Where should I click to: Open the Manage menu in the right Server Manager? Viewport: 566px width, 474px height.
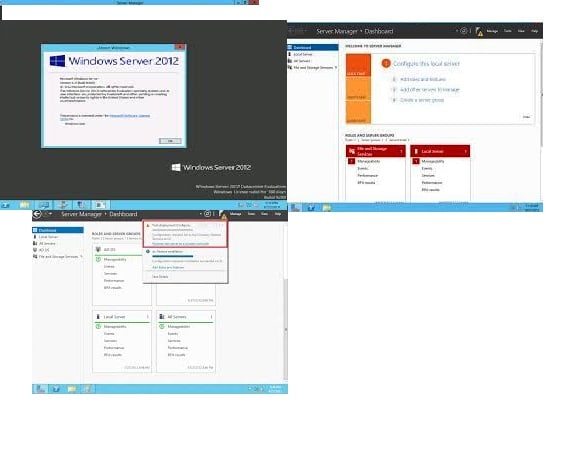click(492, 31)
